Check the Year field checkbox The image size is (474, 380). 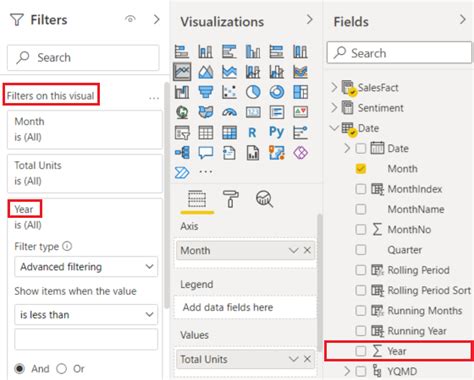click(x=360, y=351)
